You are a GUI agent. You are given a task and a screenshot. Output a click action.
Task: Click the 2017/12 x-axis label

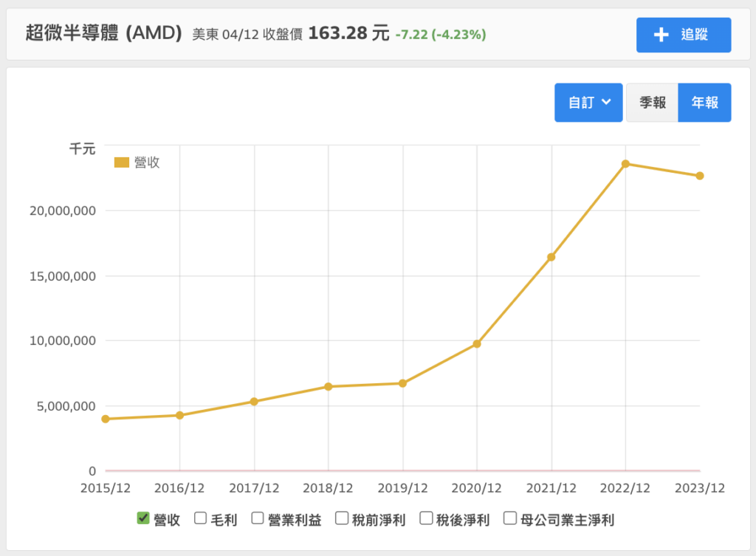(254, 489)
